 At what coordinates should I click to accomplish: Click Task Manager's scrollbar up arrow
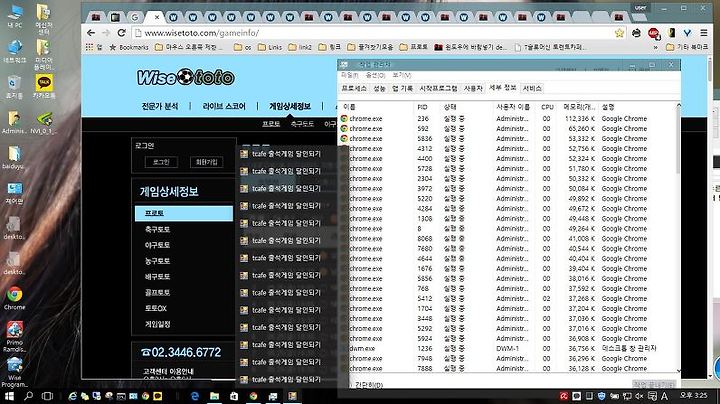point(679,106)
